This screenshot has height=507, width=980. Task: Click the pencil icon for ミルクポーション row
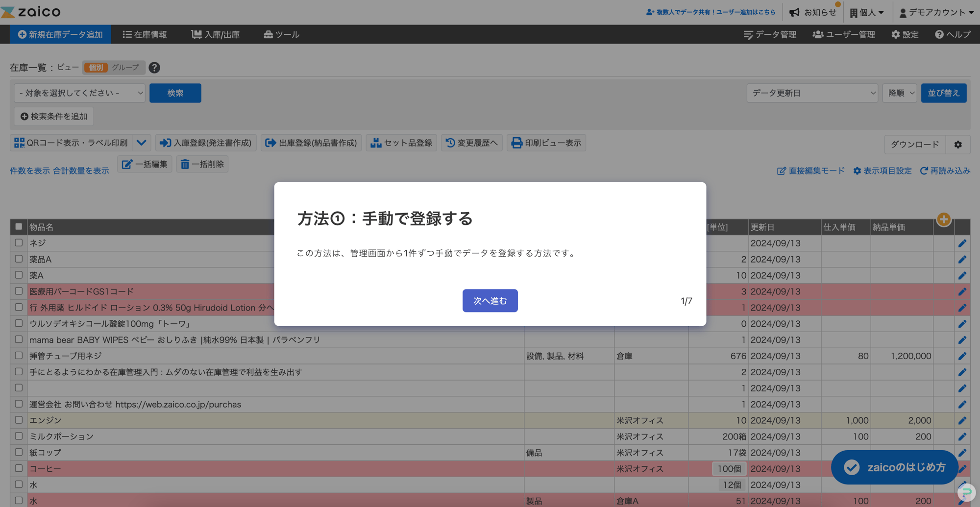(x=962, y=436)
